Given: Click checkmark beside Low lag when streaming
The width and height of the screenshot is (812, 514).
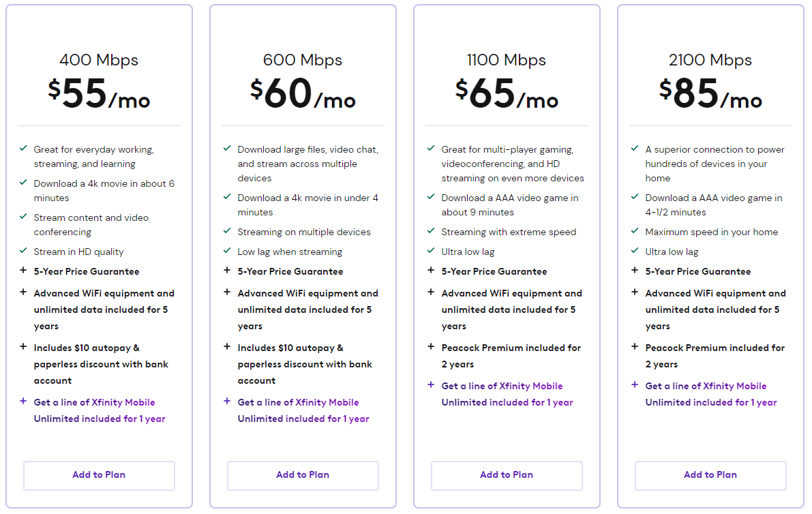Looking at the screenshot, I should pos(227,251).
